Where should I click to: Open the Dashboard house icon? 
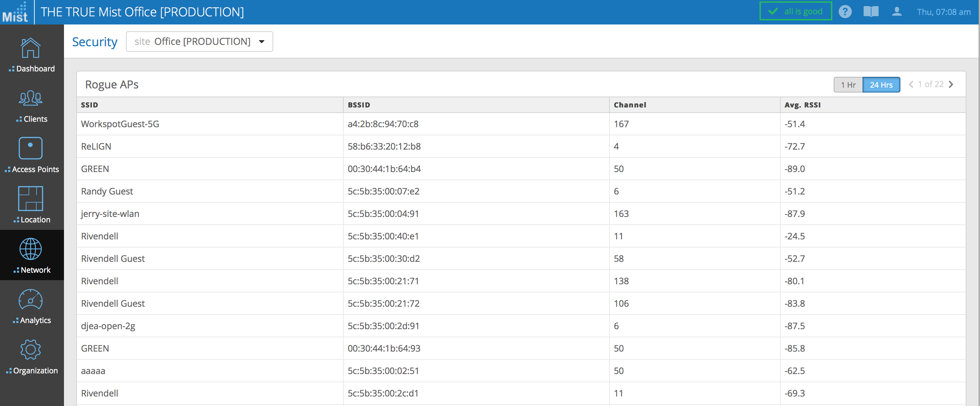30,49
